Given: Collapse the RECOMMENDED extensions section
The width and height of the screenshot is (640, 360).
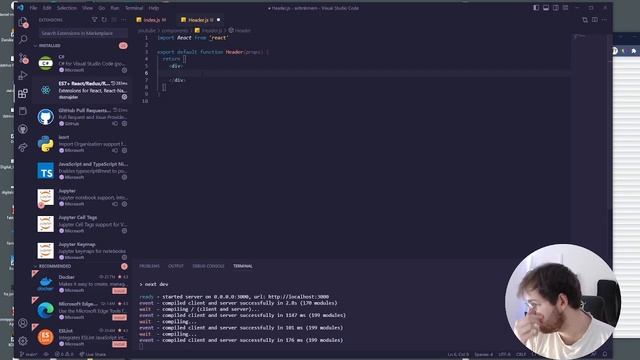Looking at the screenshot, I should (x=55, y=266).
